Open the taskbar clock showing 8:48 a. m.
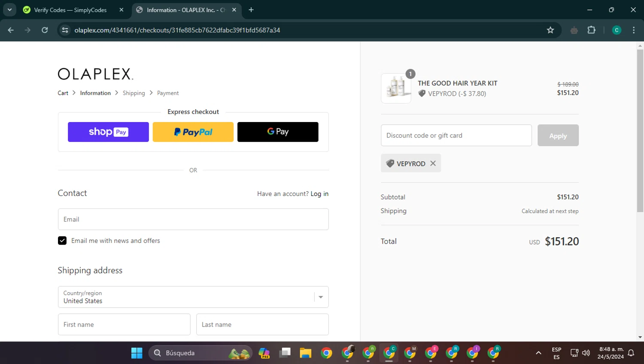 pos(611,353)
